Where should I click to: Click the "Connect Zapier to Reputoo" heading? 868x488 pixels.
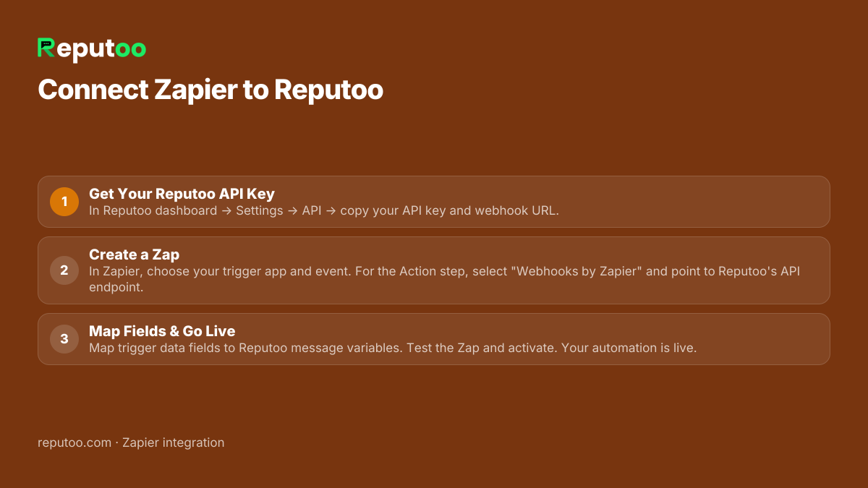tap(210, 90)
